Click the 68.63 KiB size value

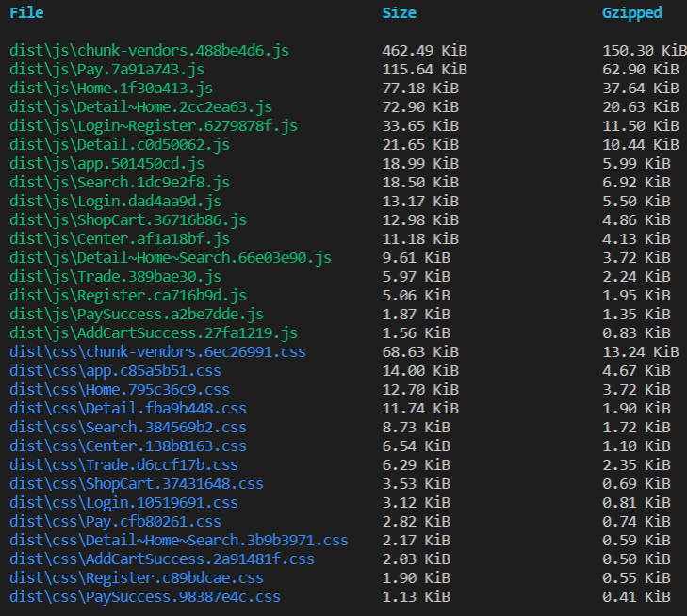click(x=420, y=351)
